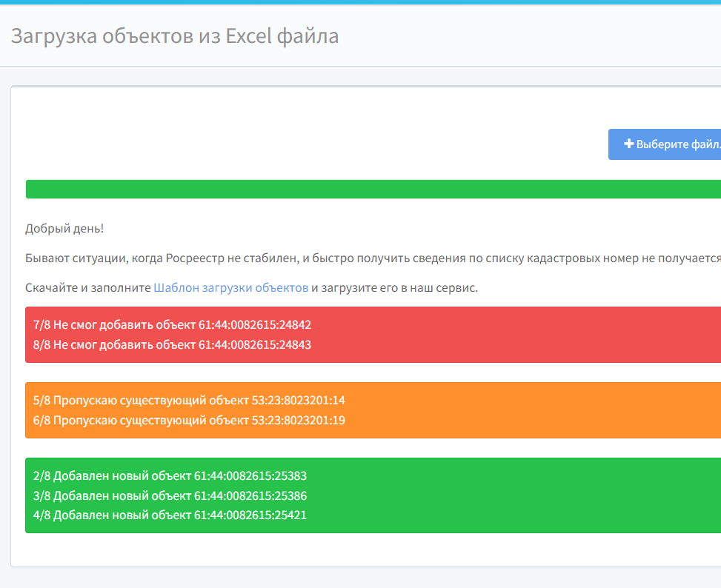Select the greeting text Добрый день!
The height and width of the screenshot is (588, 721).
point(64,228)
